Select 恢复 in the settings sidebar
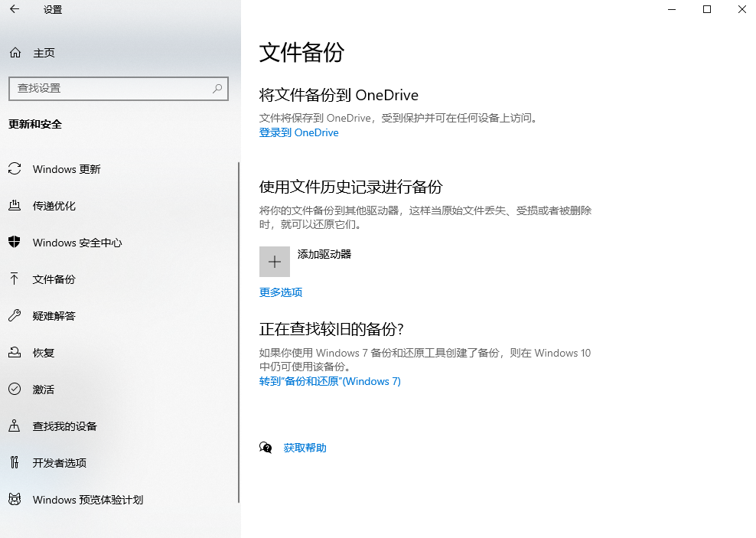756x538 pixels. [46, 353]
